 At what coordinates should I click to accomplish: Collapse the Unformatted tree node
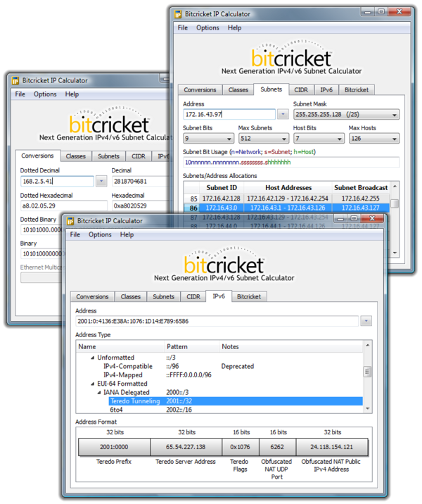(x=92, y=358)
